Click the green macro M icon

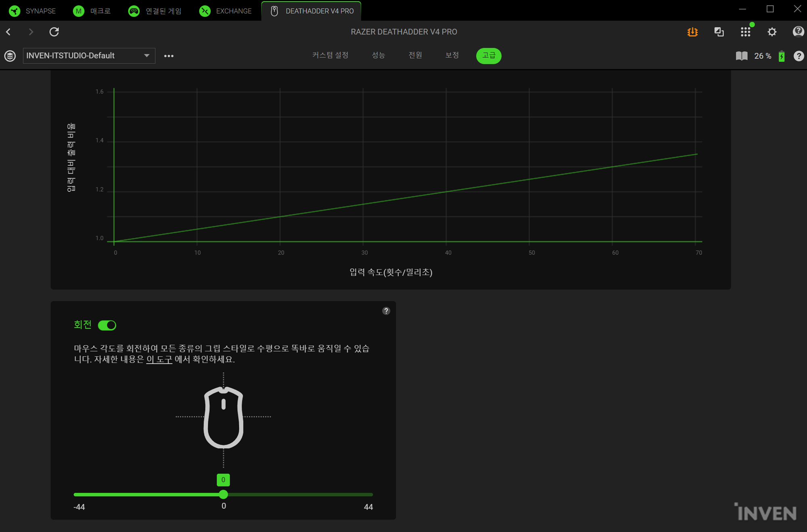79,11
